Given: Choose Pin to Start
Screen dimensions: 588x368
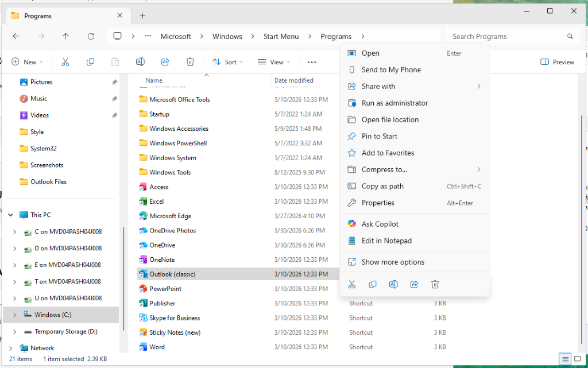Looking at the screenshot, I should click(x=415, y=137).
